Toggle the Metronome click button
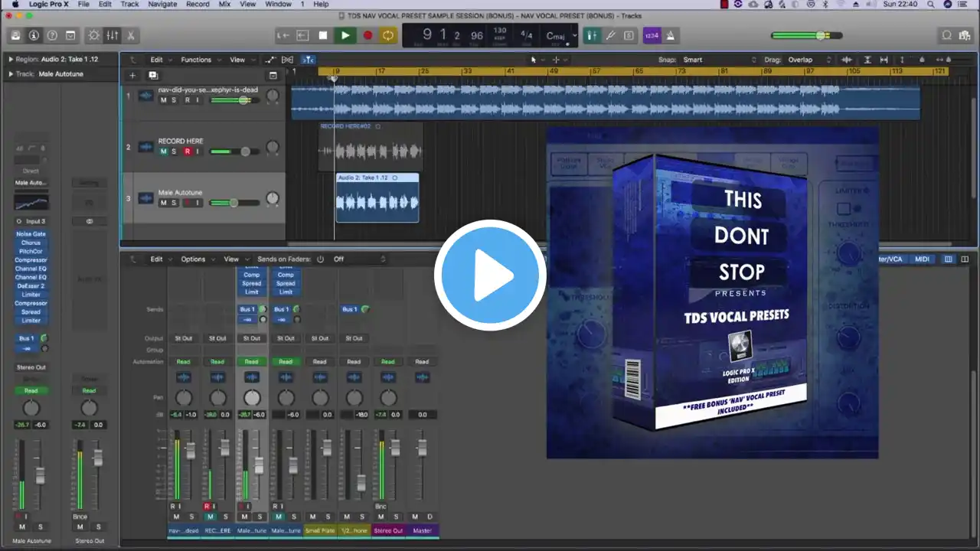 tap(670, 35)
